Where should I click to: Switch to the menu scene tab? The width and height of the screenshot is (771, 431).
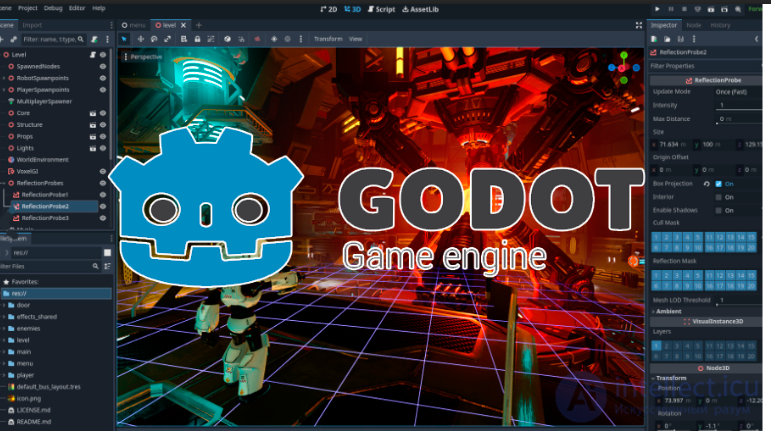pyautogui.click(x=134, y=25)
